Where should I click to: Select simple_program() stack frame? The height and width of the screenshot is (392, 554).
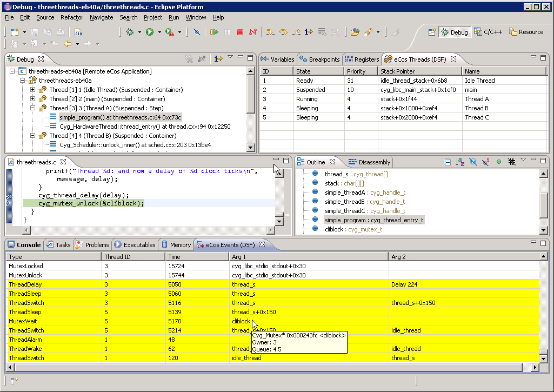120,117
